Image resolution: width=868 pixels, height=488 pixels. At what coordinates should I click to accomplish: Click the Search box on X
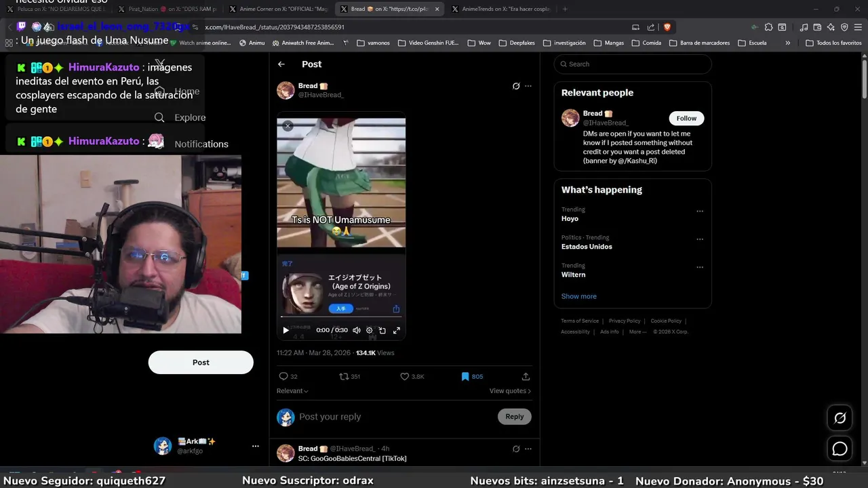coord(633,64)
